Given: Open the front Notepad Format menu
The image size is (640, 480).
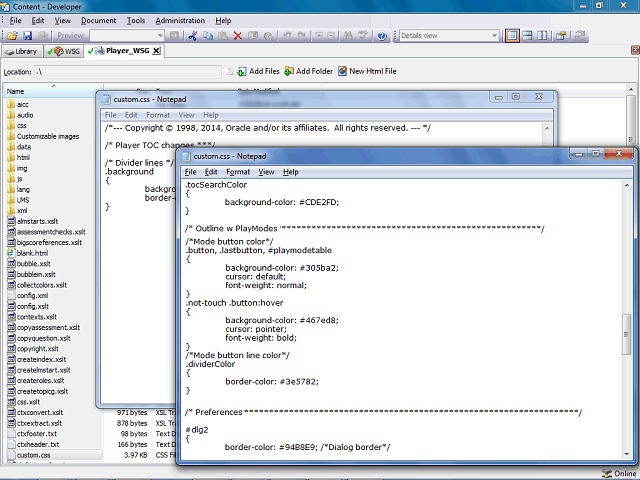Looking at the screenshot, I should pos(238,172).
